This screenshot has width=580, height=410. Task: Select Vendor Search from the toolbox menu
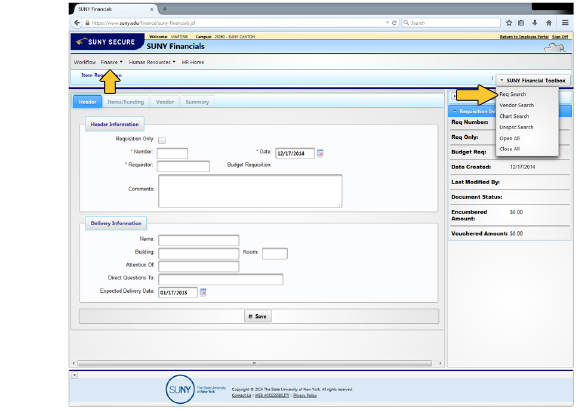[516, 105]
